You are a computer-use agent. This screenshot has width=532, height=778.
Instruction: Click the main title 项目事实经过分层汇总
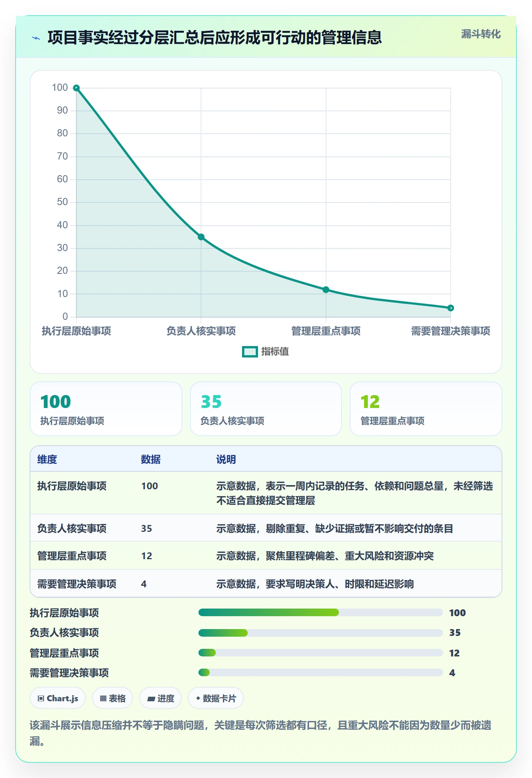tap(215, 38)
